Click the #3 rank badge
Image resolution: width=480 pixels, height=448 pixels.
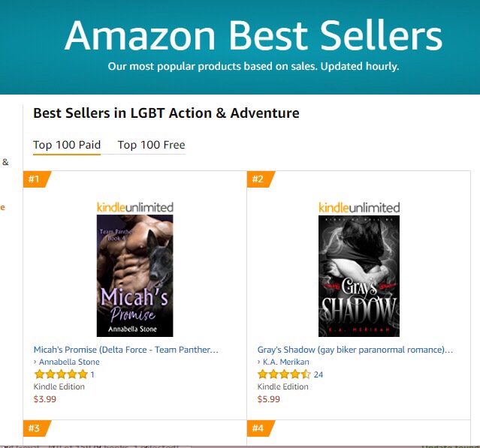35,428
